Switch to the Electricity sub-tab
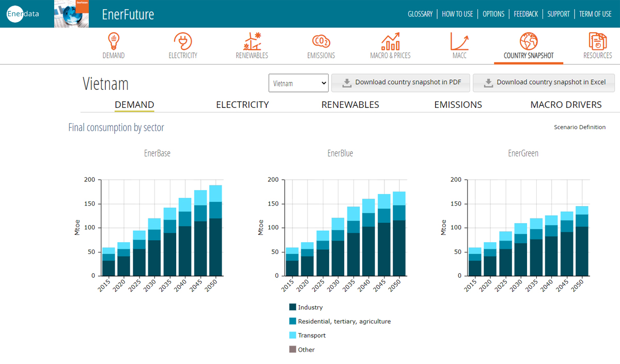The height and width of the screenshot is (364, 620). point(242,105)
